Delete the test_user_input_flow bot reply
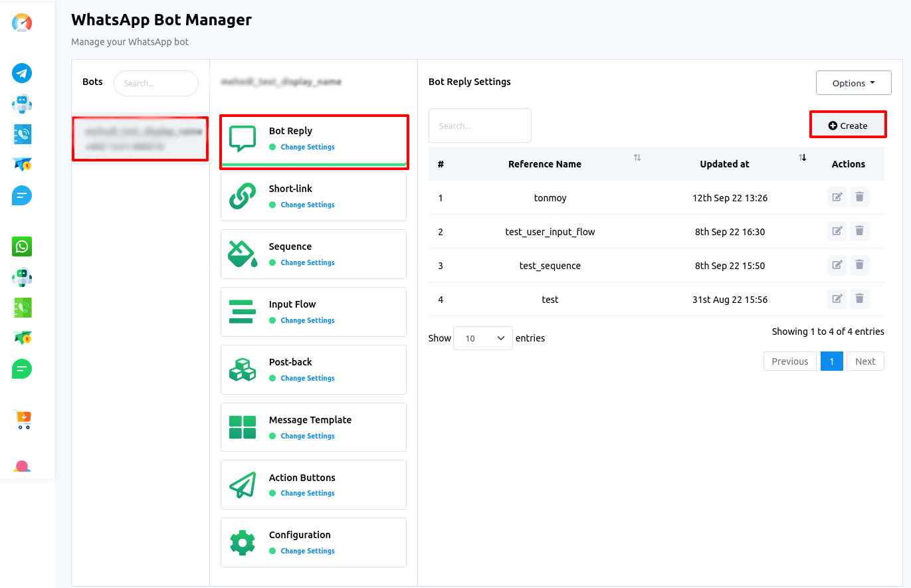This screenshot has height=588, width=911. tap(860, 231)
